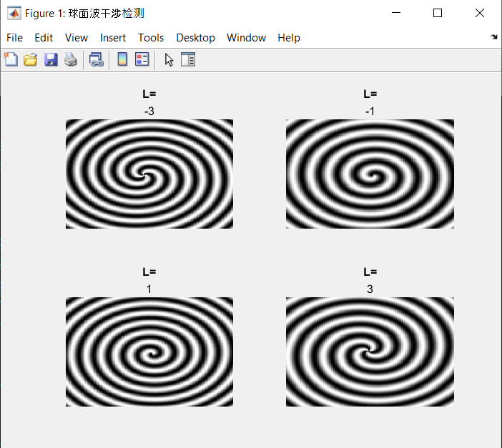
Task: Open the File menu
Action: pos(15,38)
